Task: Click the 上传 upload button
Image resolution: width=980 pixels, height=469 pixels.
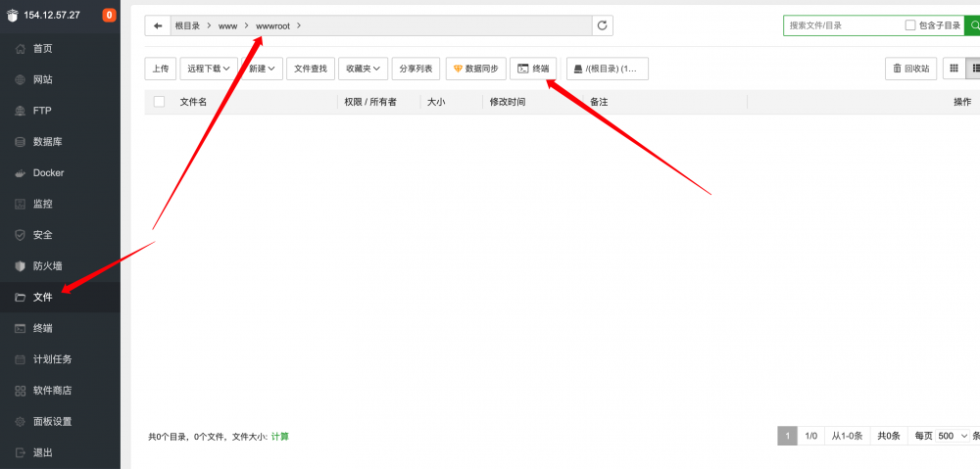Action: tap(159, 69)
